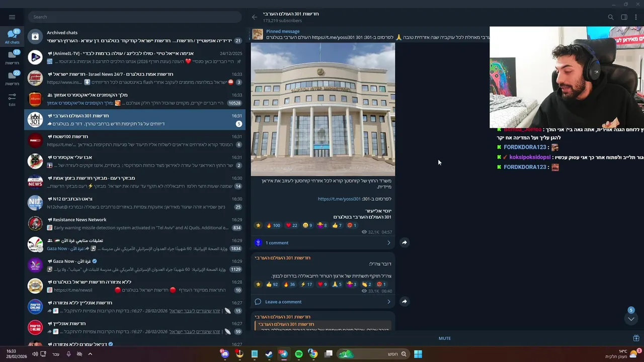This screenshot has width=644, height=362.
Task: Go back using the chat header arrow
Action: click(255, 17)
